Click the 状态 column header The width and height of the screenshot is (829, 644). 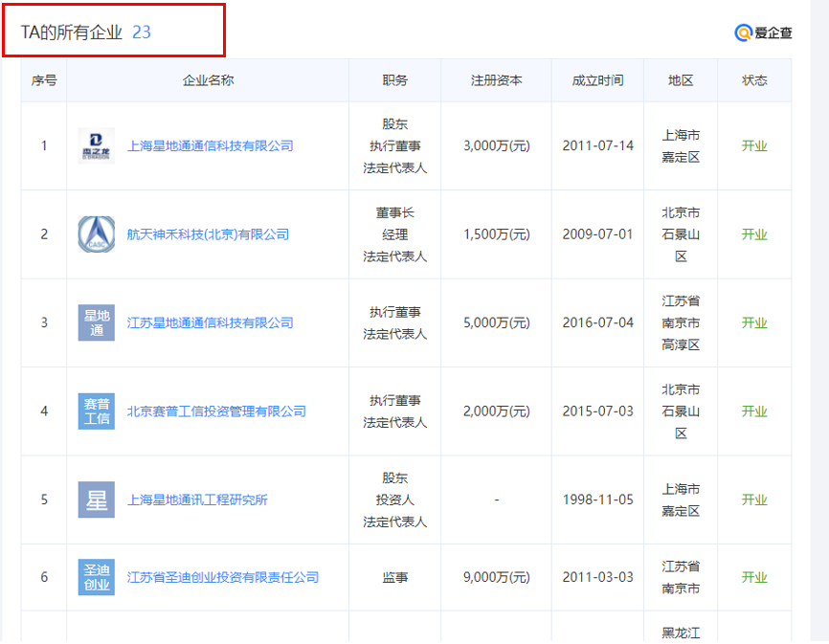[754, 80]
